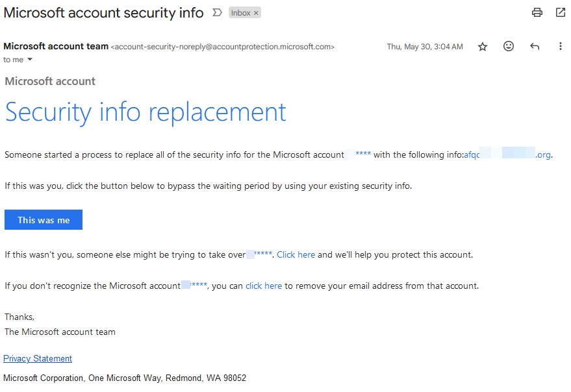The image size is (571, 392).
Task: Open the three-dot More options menu
Action: tap(560, 47)
